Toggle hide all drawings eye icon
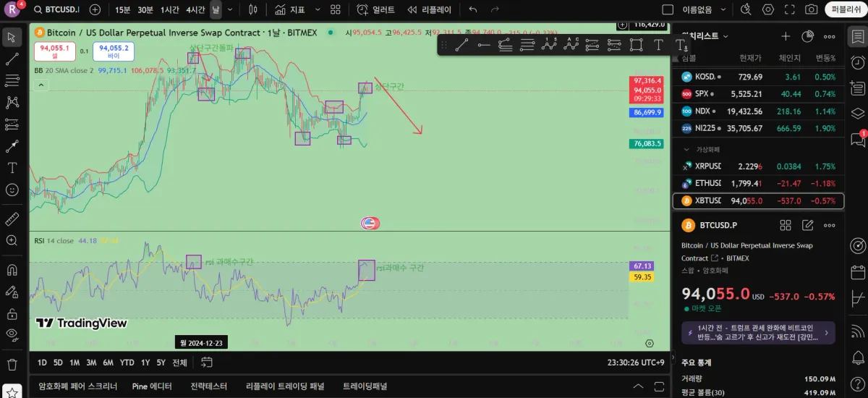Image resolution: width=868 pixels, height=398 pixels. click(x=12, y=334)
